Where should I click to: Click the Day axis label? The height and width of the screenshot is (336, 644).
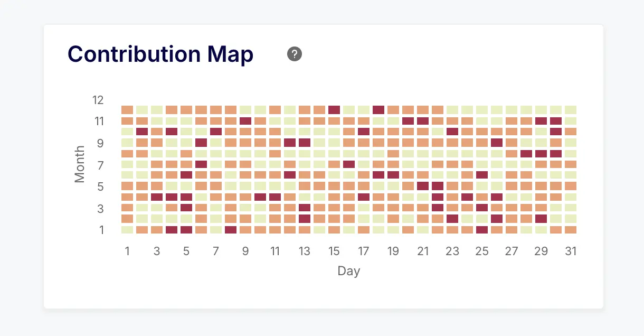pyautogui.click(x=349, y=271)
